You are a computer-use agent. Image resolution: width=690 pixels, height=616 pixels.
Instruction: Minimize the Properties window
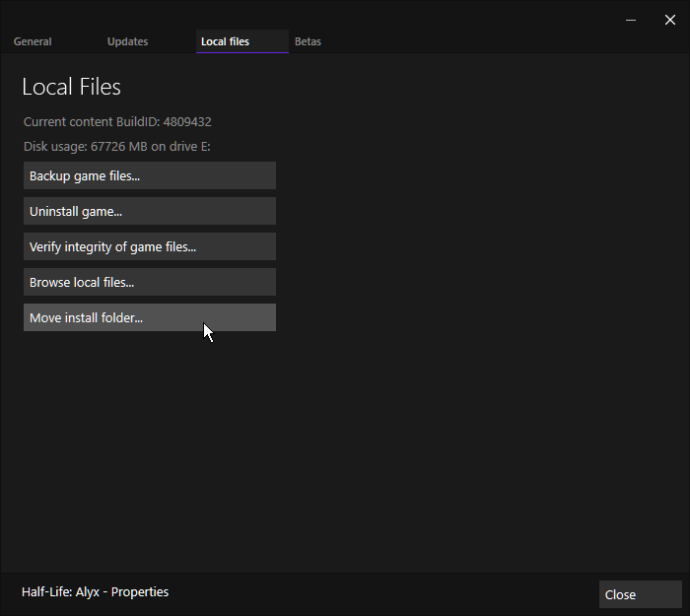(x=631, y=20)
